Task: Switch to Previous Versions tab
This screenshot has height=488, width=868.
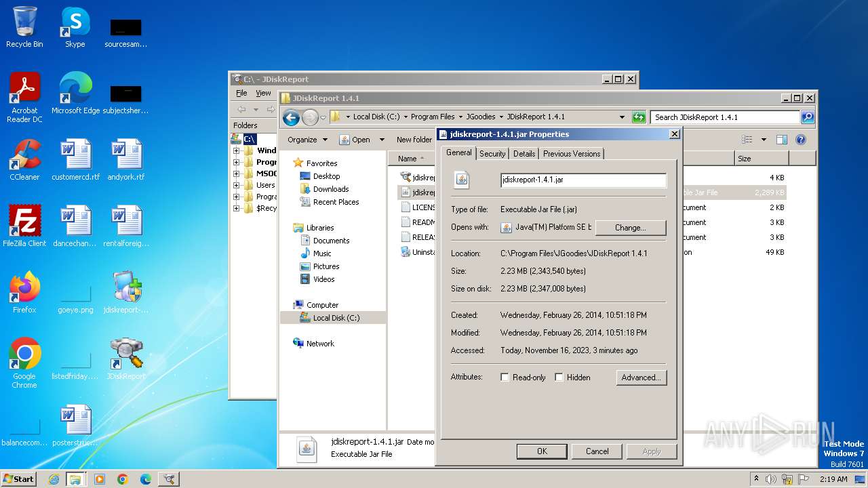Action: (x=572, y=154)
